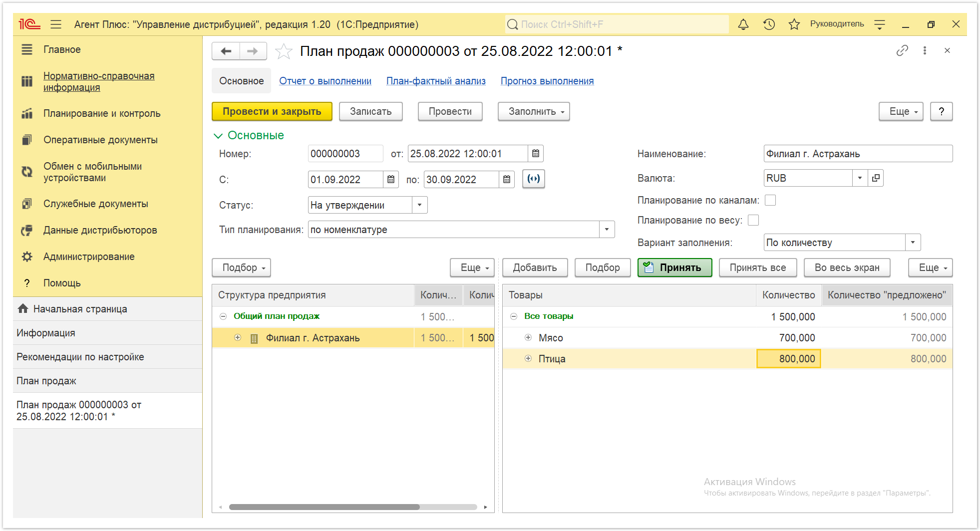This screenshot has width=980, height=531.
Task: Copy link to document via chain icon
Action: coord(902,50)
